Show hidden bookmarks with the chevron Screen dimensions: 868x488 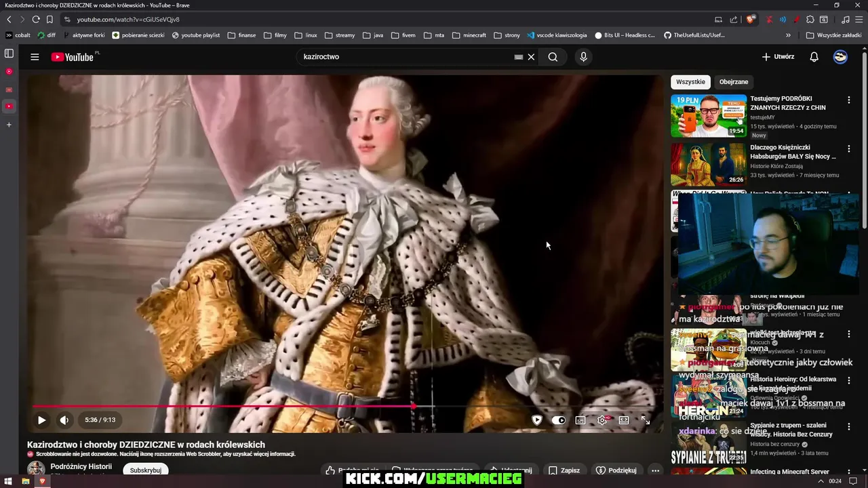pyautogui.click(x=788, y=35)
